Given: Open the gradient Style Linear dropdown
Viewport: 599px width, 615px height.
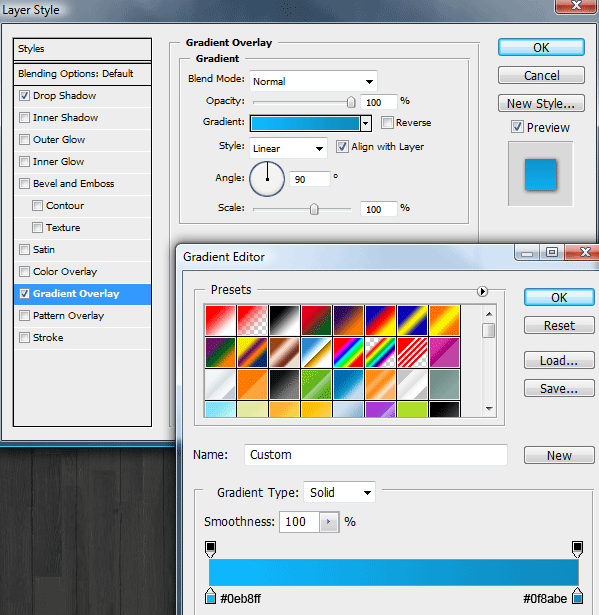Looking at the screenshot, I should [x=288, y=148].
